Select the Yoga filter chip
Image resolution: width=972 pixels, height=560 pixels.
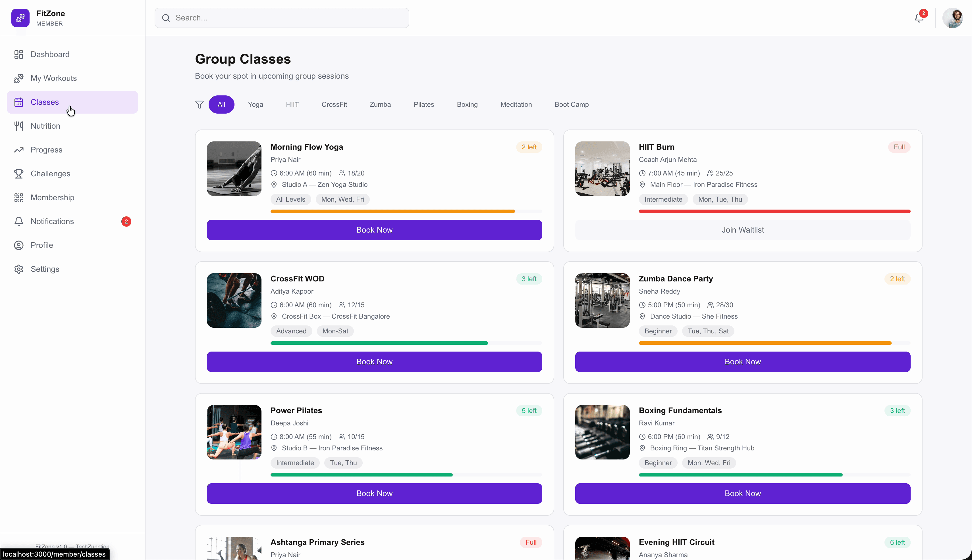255,104
